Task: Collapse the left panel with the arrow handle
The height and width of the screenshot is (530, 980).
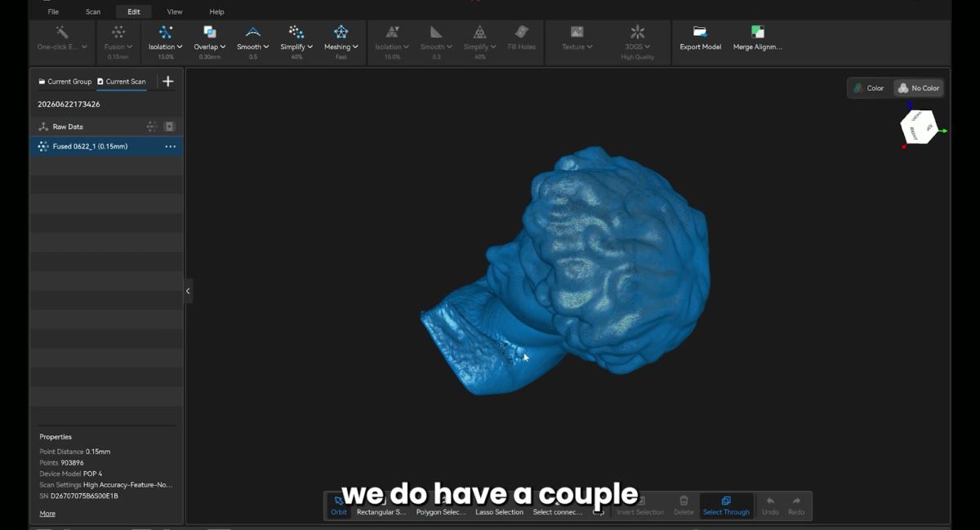Action: point(188,291)
